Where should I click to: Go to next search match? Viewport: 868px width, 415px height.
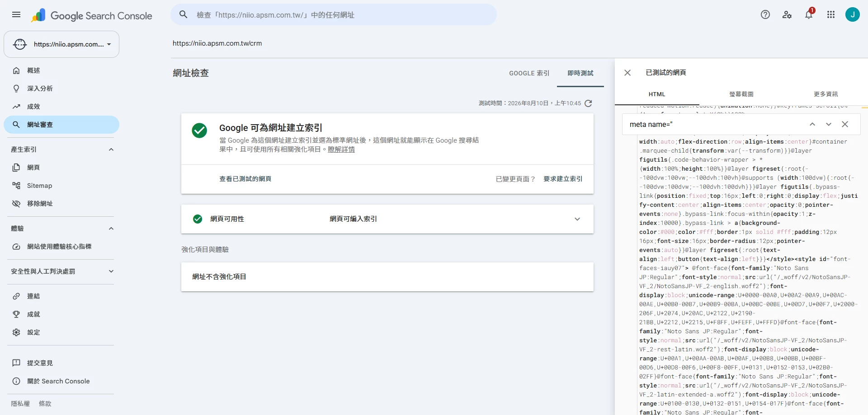pos(829,124)
